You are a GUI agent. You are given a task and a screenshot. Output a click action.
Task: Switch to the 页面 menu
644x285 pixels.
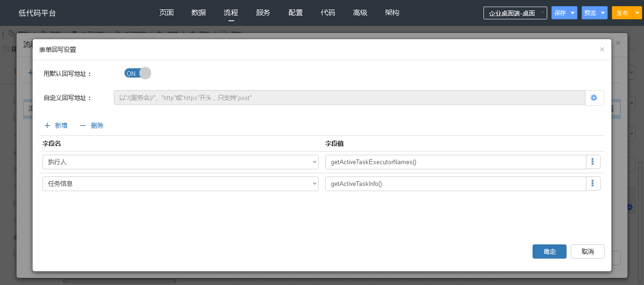click(167, 13)
